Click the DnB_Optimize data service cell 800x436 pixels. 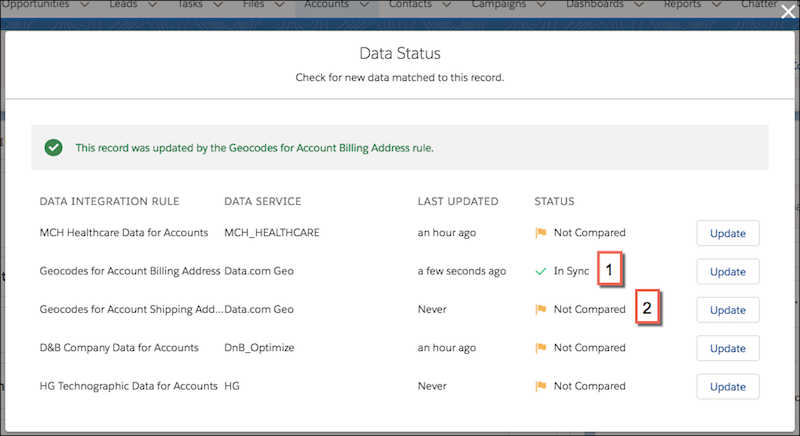point(259,347)
